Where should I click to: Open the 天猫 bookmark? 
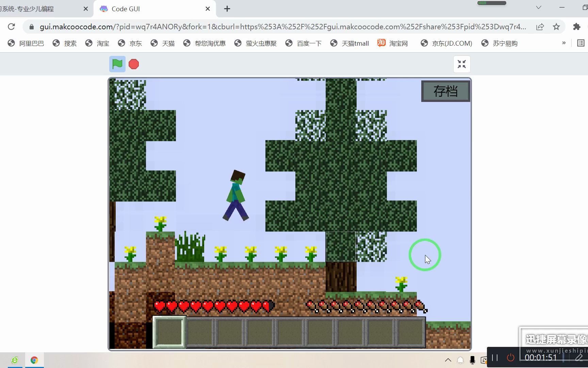coord(163,43)
